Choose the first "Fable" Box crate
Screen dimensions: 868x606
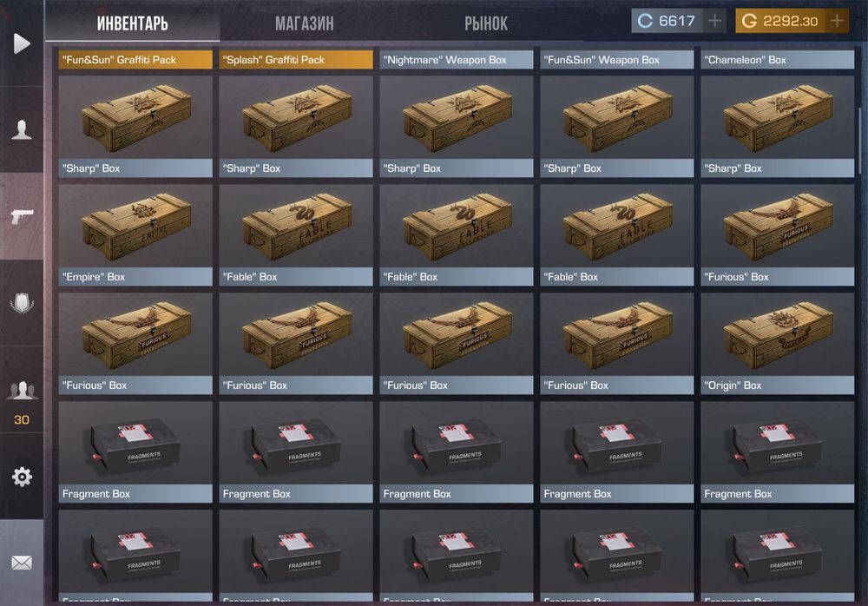point(296,235)
